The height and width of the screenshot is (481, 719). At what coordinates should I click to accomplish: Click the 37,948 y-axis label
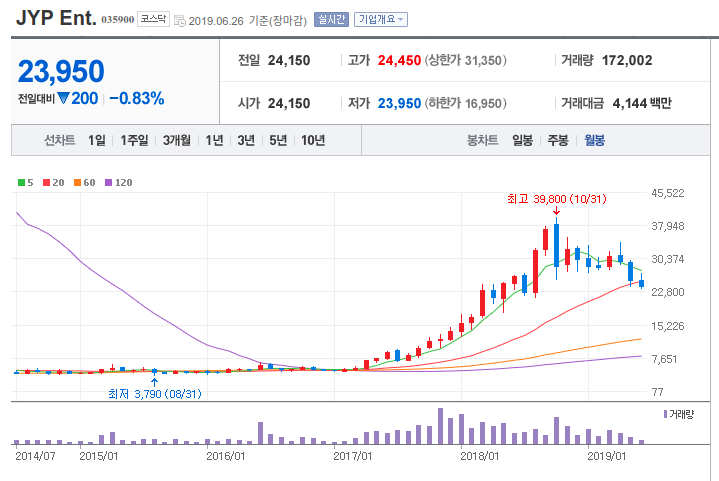point(668,226)
